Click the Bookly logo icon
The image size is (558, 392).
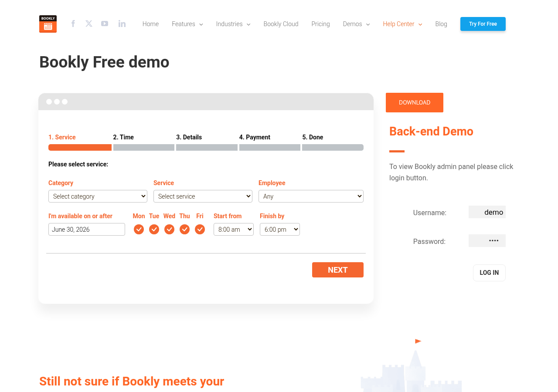tap(48, 24)
